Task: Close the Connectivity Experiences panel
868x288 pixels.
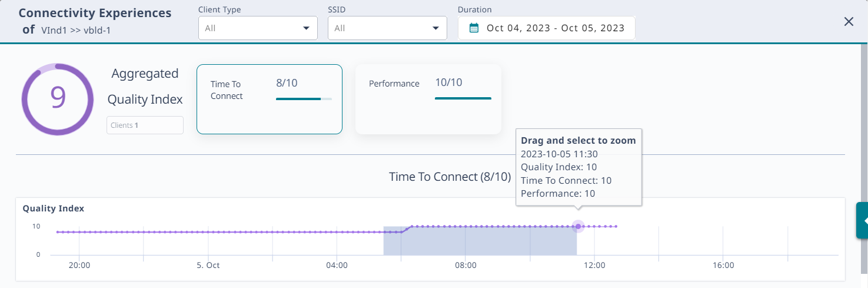Action: 849,22
